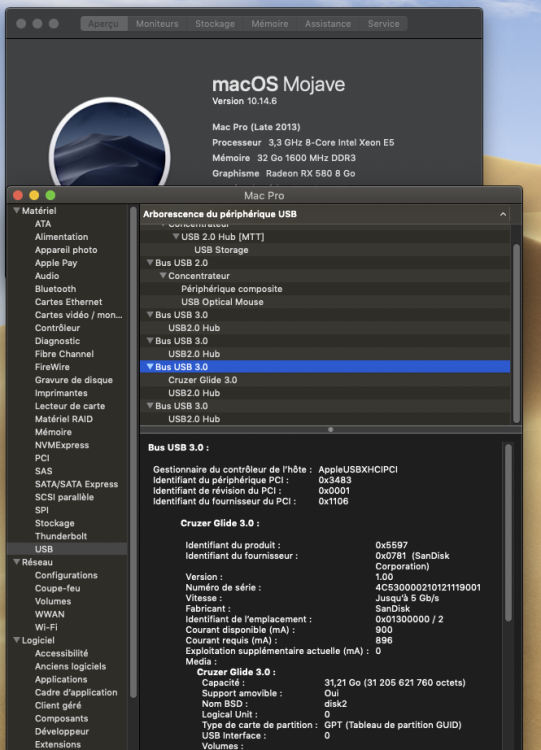Select Wi-Fi under Réseau
541x750 pixels.
point(46,627)
